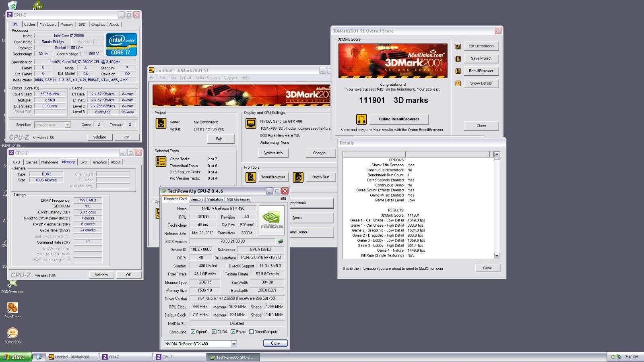Click the Project icon in 3DMark2001 window
The height and width of the screenshot is (362, 644).
161,123
